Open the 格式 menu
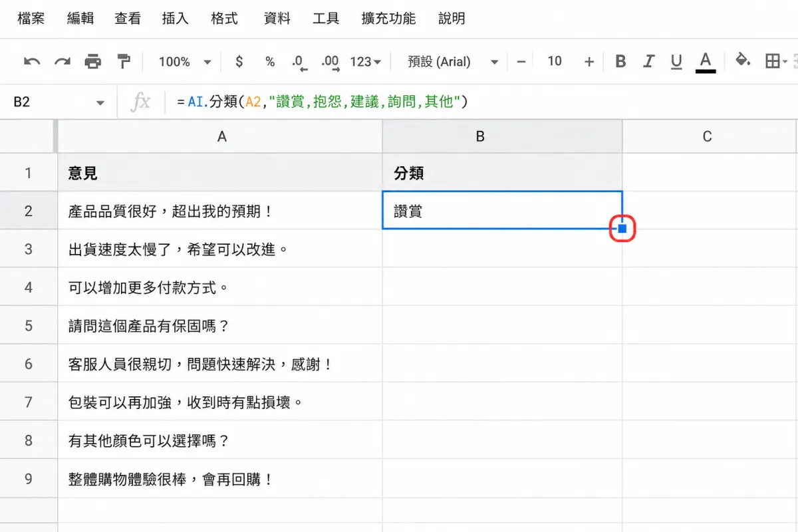Viewport: 798px width, 532px height. 225,19
